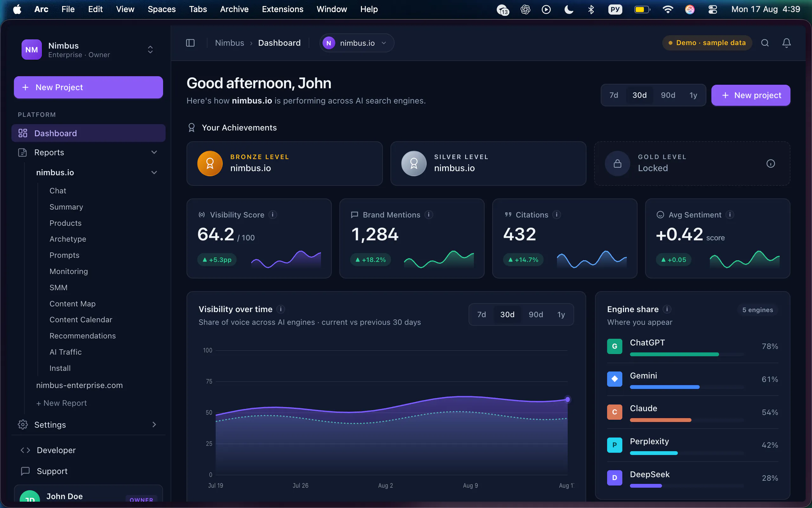Click the Claude share progress bar

tap(687, 420)
